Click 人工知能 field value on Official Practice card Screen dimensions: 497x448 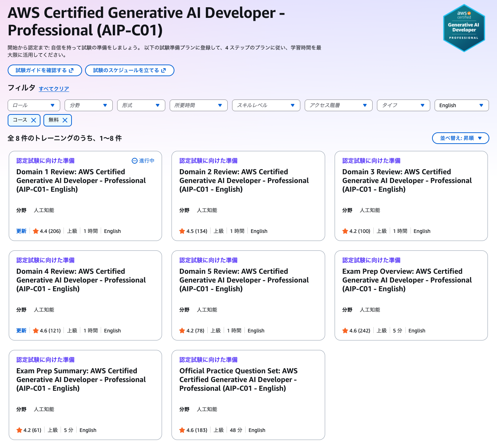[x=207, y=409]
